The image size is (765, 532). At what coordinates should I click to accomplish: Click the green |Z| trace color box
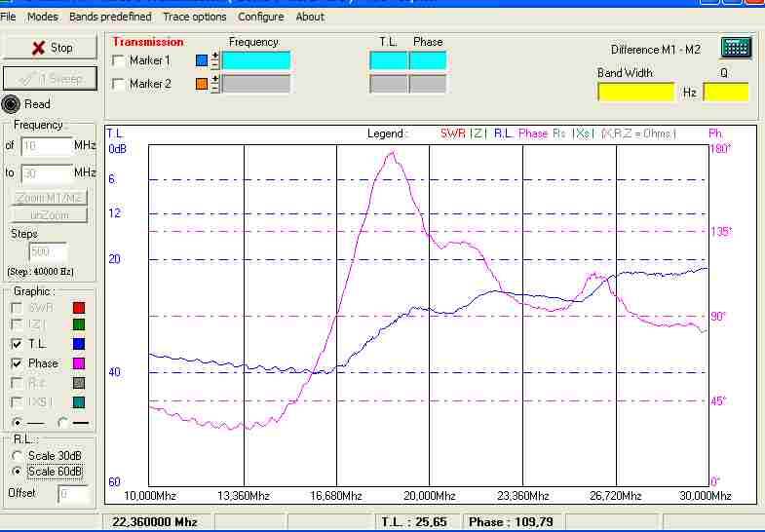pyautogui.click(x=79, y=324)
